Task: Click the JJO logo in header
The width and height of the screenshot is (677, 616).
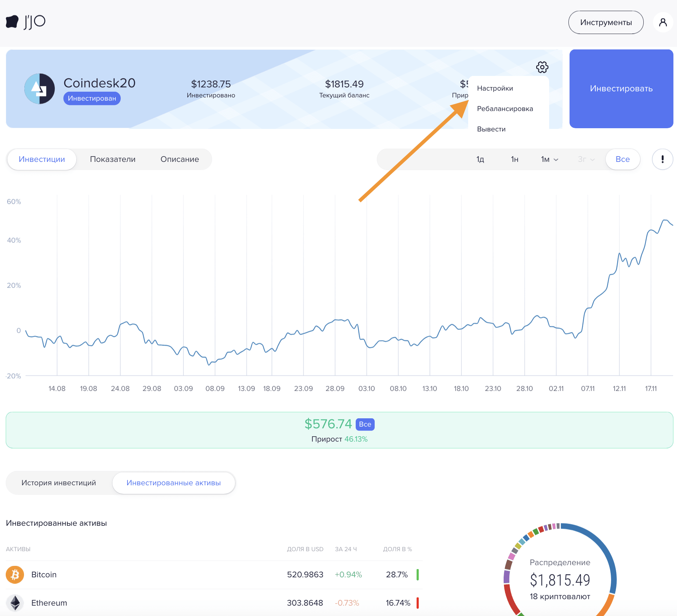Action: click(26, 22)
